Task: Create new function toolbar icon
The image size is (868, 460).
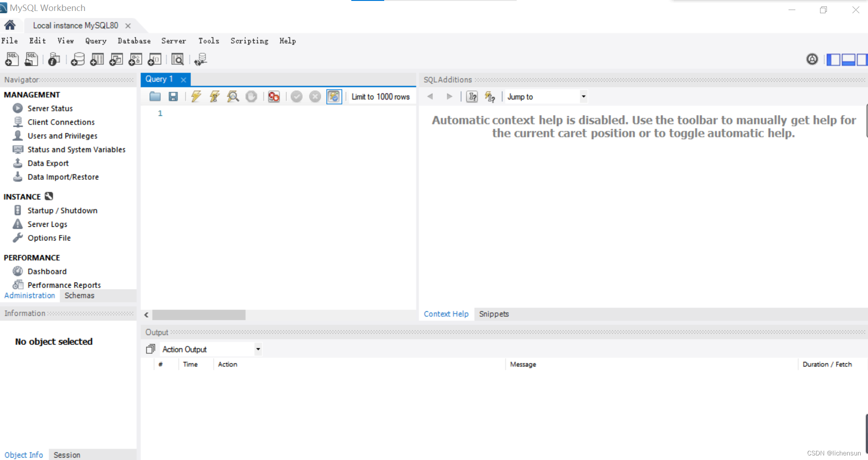Action: point(154,59)
